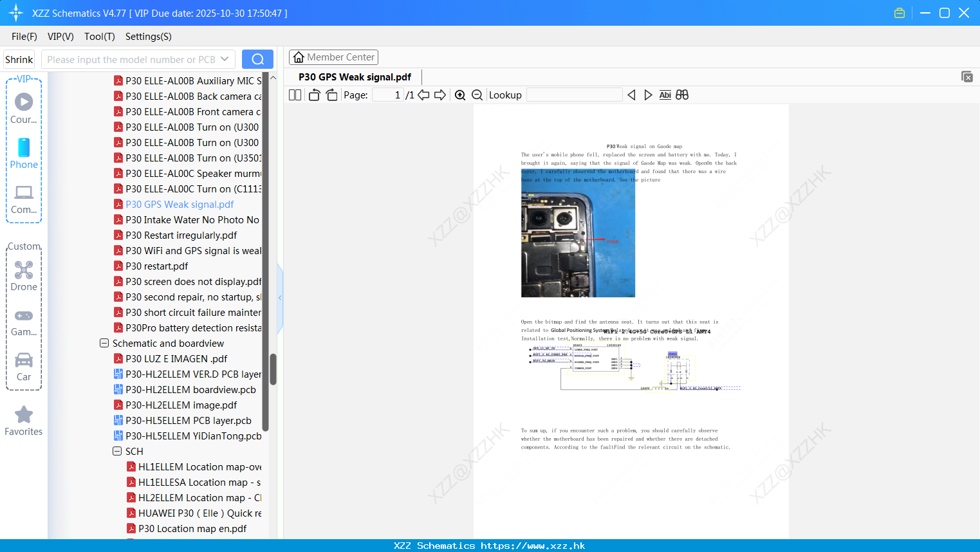Open P30 Restart irregularly.pdf
This screenshot has height=552, width=980.
(x=176, y=235)
